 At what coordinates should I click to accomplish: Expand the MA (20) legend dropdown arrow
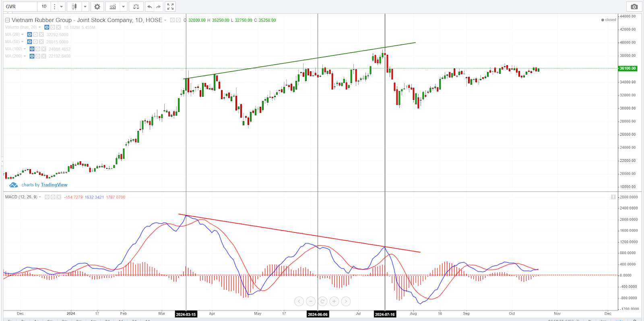tap(22, 35)
